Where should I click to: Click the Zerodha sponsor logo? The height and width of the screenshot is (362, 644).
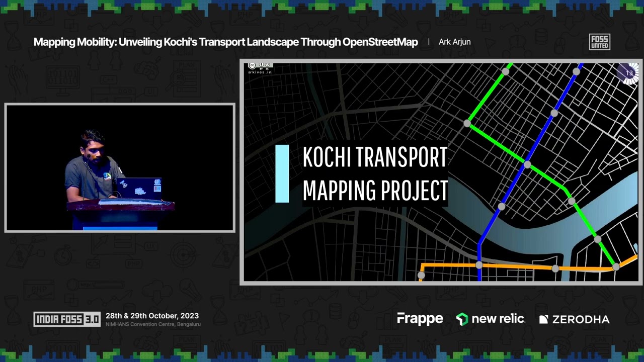[x=574, y=319]
